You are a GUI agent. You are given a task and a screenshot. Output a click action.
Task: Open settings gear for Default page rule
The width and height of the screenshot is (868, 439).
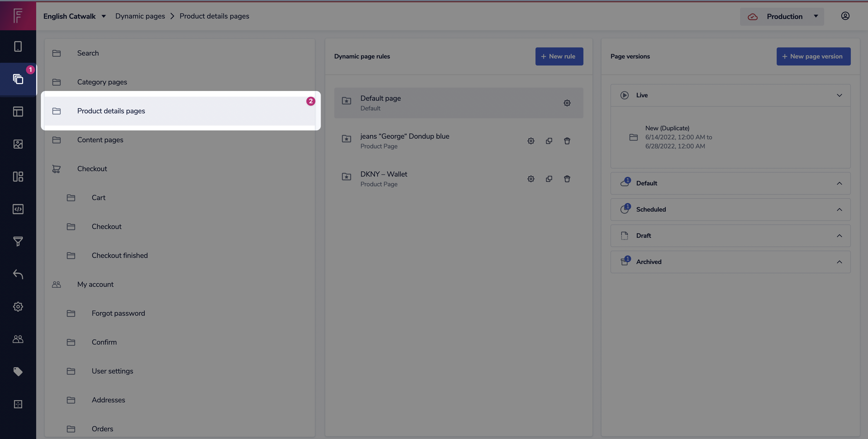coord(567,103)
